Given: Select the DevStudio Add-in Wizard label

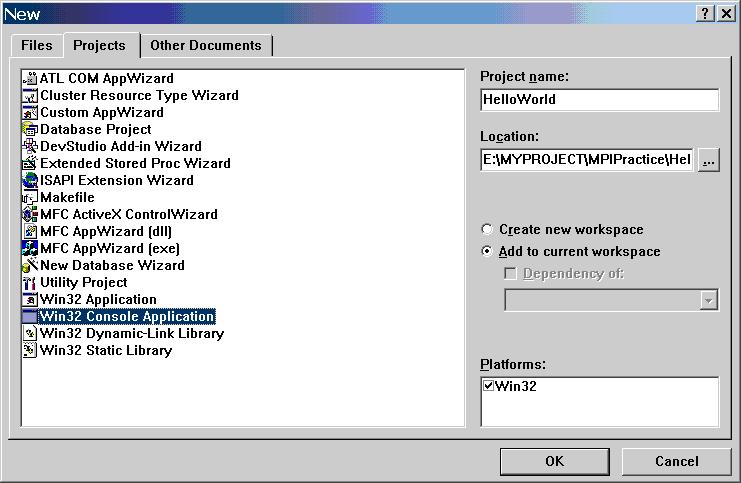Looking at the screenshot, I should (121, 147).
